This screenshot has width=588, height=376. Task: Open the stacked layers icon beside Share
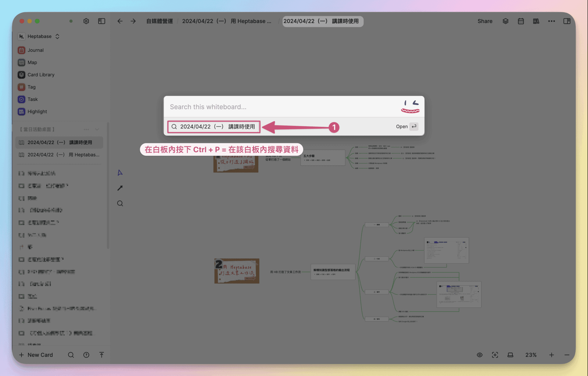pos(506,21)
